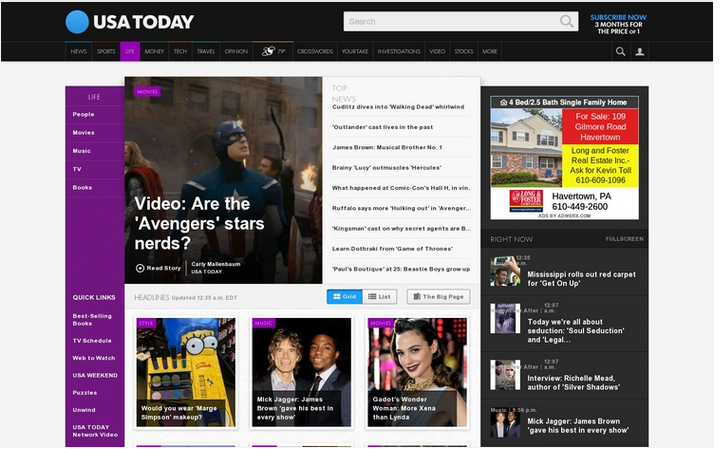Open the TECH nav tab
720x449 pixels.
(x=180, y=51)
